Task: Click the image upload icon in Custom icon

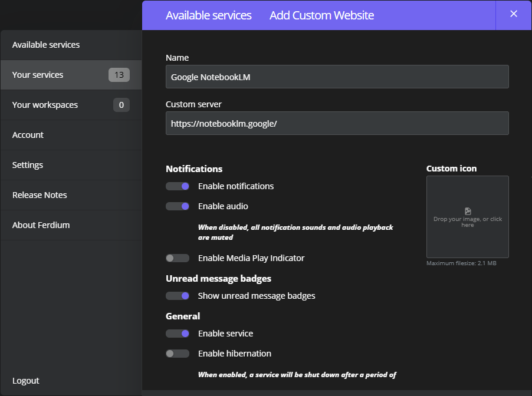Action: [x=468, y=211]
